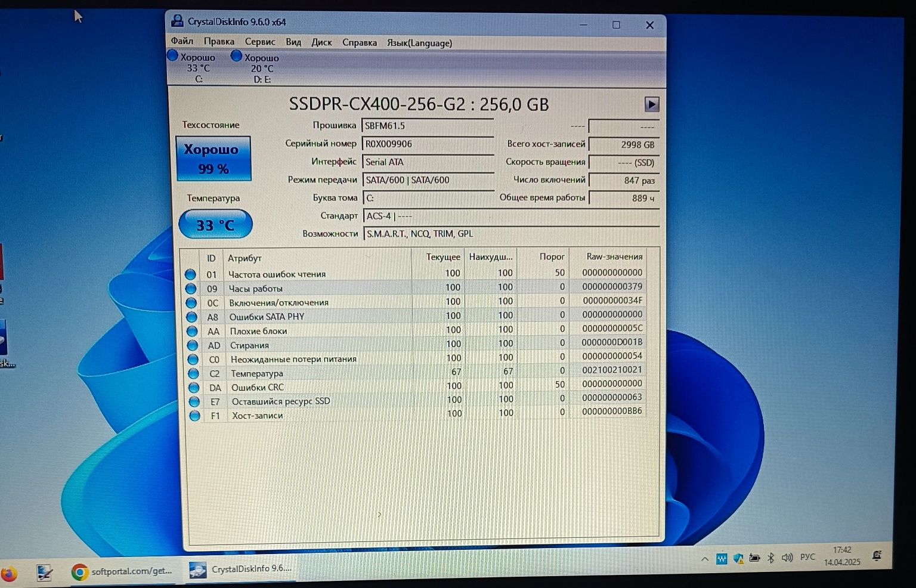Image resolution: width=916 pixels, height=588 pixels.
Task: Open the Правка menu
Action: [x=219, y=42]
